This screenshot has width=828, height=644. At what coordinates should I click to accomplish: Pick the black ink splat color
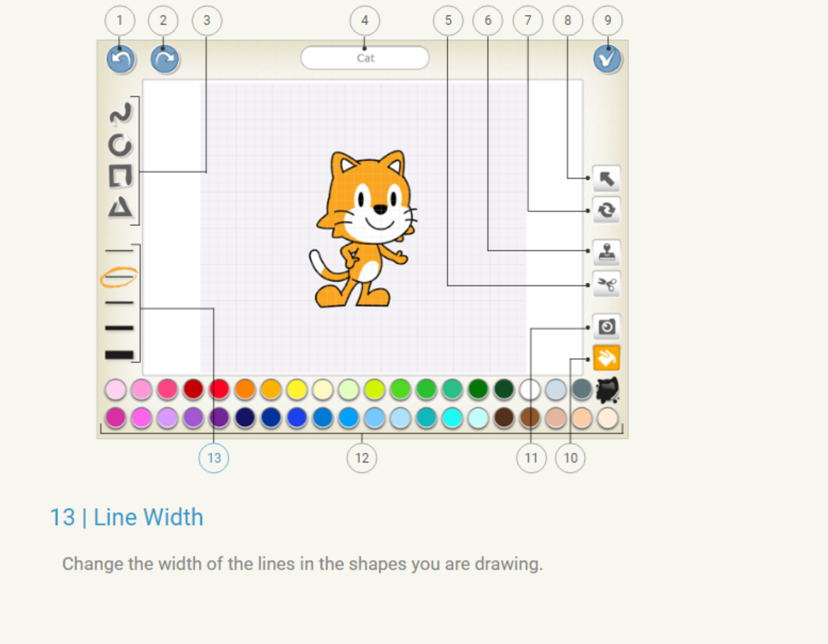[x=608, y=390]
